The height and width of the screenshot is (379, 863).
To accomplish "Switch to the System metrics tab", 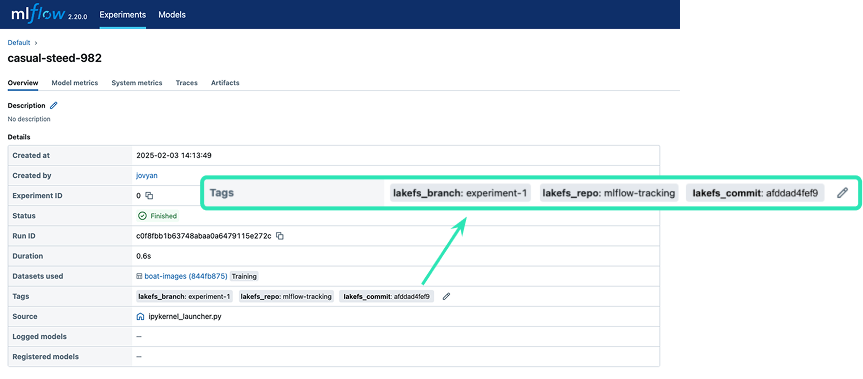I will coord(136,83).
